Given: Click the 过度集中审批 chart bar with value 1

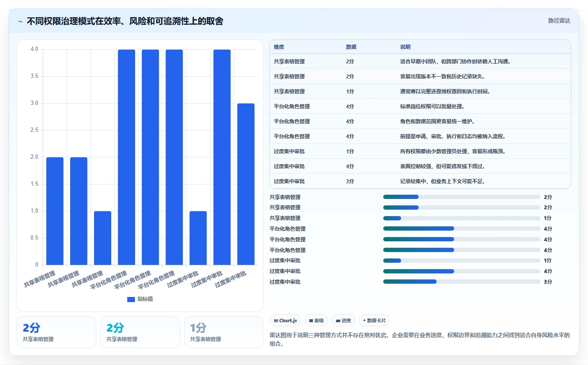Looking at the screenshot, I should [198, 238].
